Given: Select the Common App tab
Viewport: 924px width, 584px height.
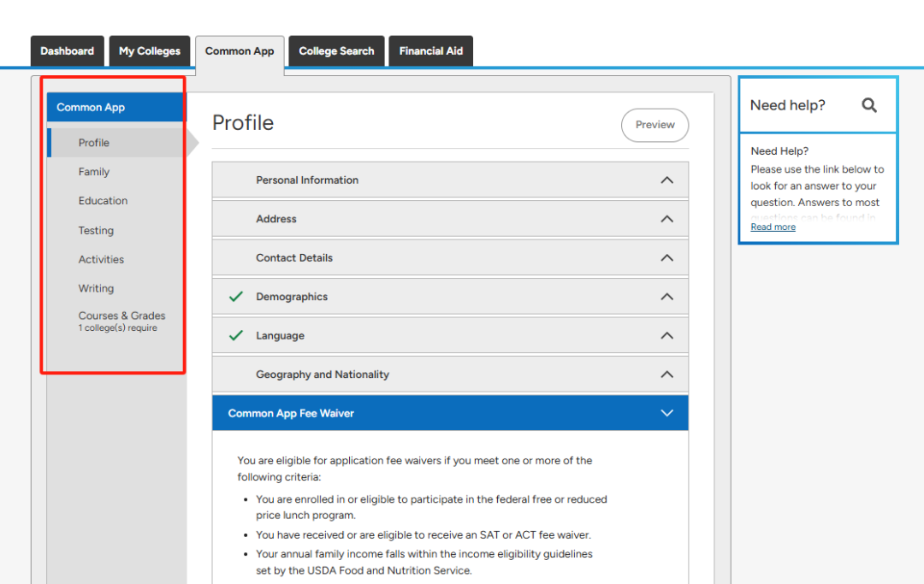Looking at the screenshot, I should click(240, 51).
